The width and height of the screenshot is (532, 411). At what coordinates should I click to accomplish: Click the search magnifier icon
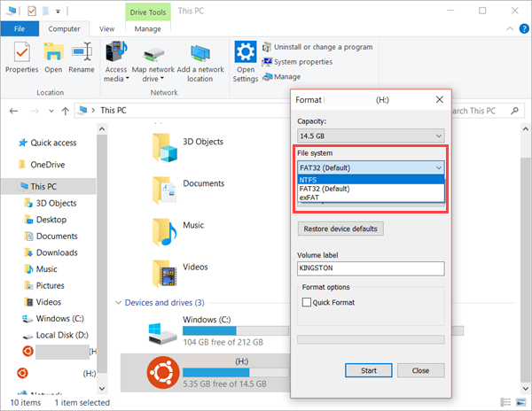(x=514, y=111)
